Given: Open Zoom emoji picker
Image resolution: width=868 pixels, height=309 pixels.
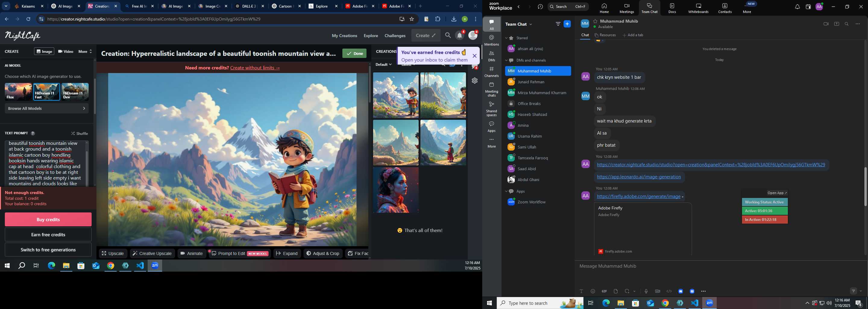Looking at the screenshot, I should click(593, 291).
